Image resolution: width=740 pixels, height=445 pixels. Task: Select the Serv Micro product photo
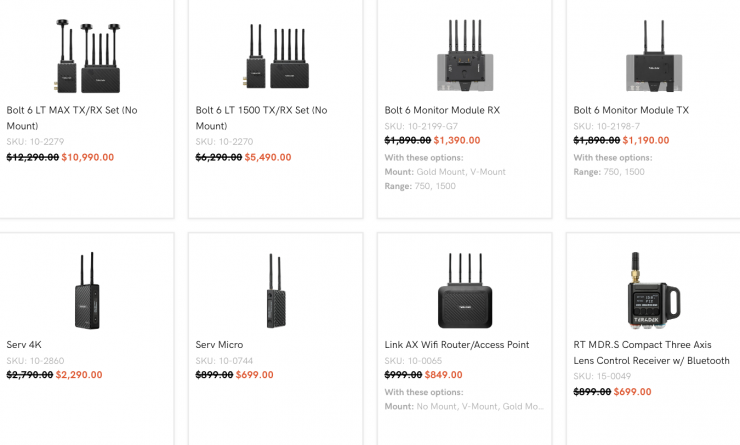[x=275, y=290]
